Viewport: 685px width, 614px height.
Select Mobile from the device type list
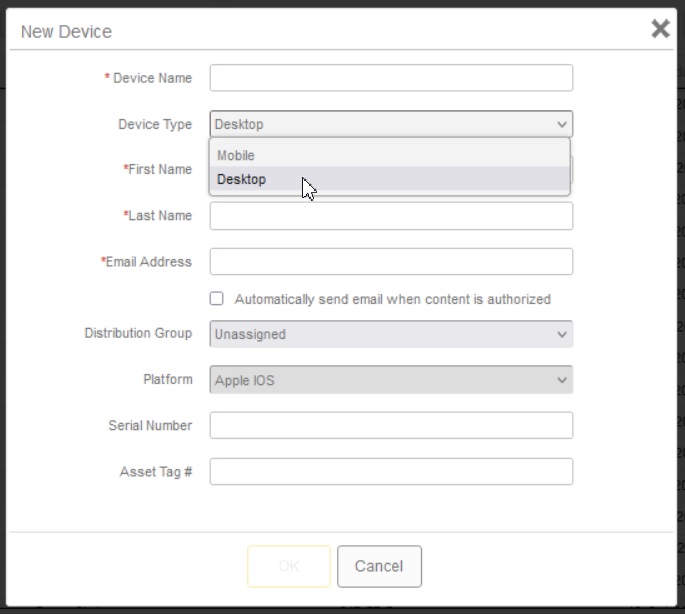click(x=236, y=155)
